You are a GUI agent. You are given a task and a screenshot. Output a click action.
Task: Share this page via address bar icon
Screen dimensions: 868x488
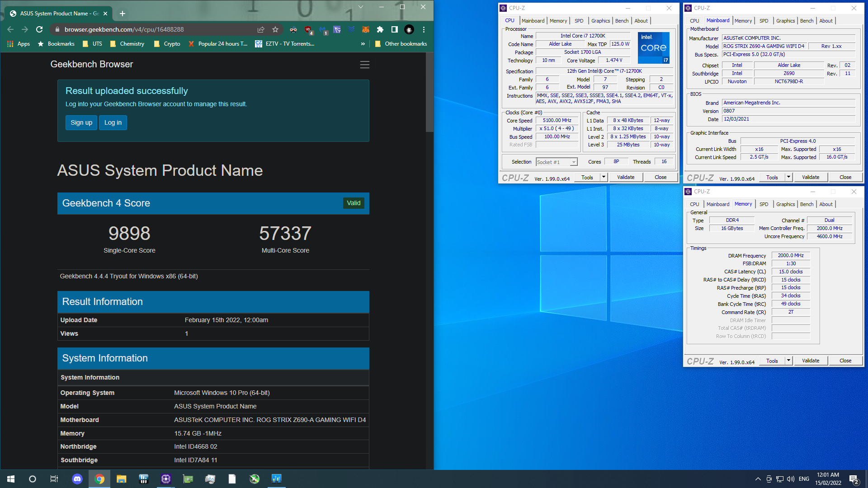pos(261,29)
